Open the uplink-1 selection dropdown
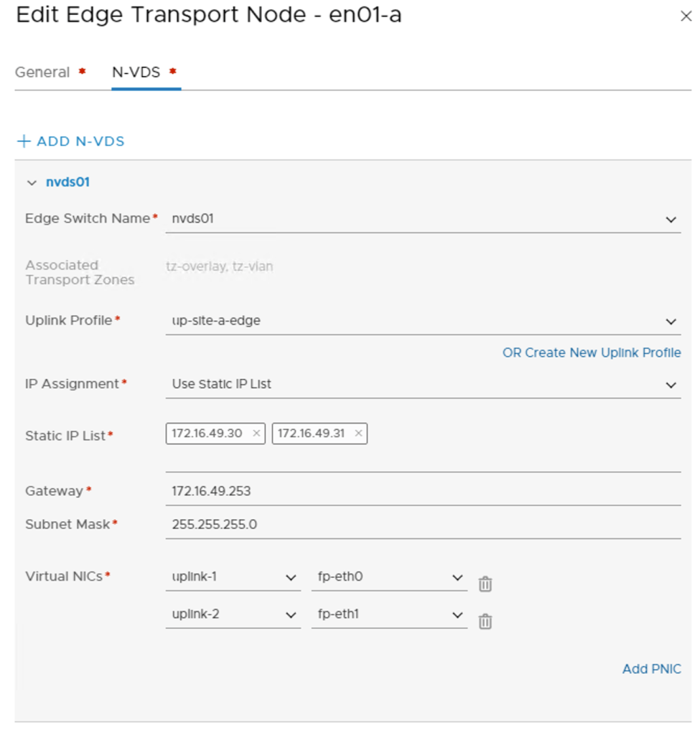 pyautogui.click(x=291, y=576)
